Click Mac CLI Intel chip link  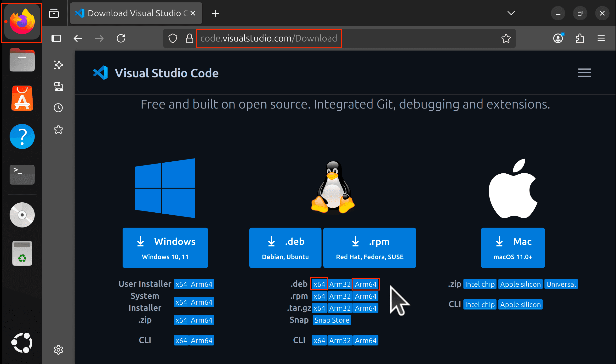(479, 304)
